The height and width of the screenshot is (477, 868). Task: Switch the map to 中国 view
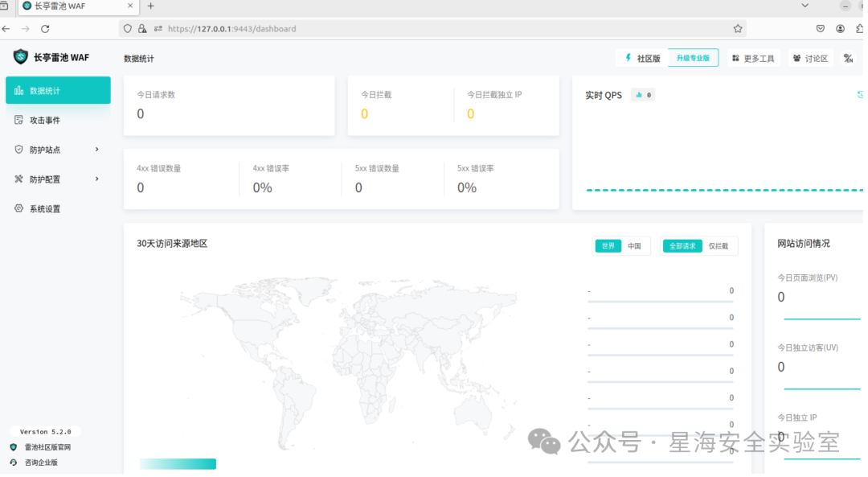click(634, 246)
